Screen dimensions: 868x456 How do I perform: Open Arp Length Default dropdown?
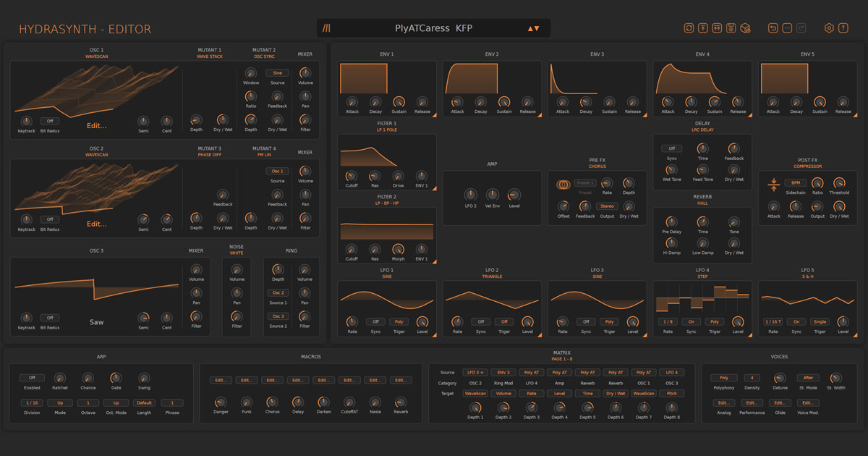click(x=144, y=402)
